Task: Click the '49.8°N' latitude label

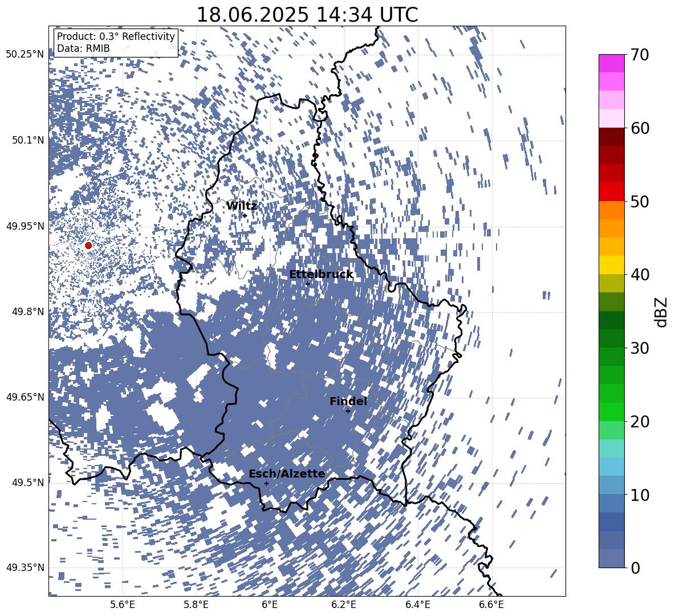Action: coord(28,312)
